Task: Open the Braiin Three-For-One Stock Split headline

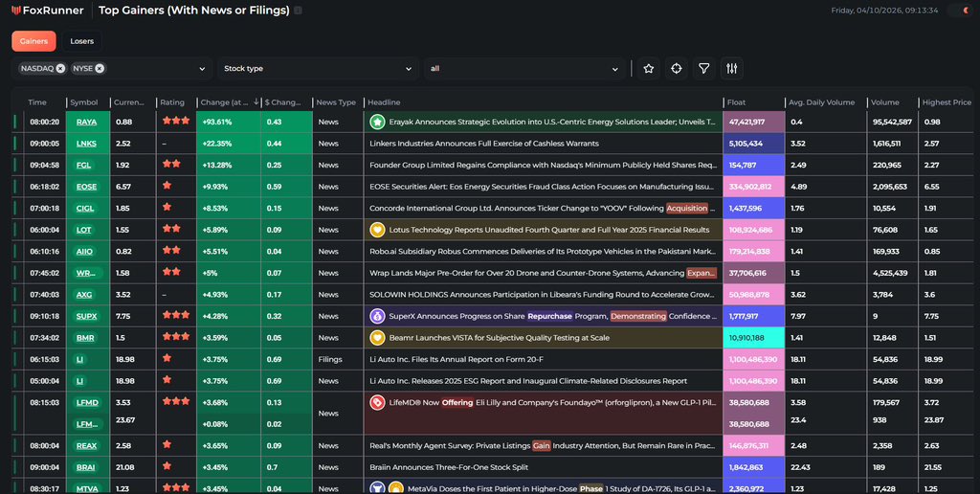Action: [x=449, y=468]
